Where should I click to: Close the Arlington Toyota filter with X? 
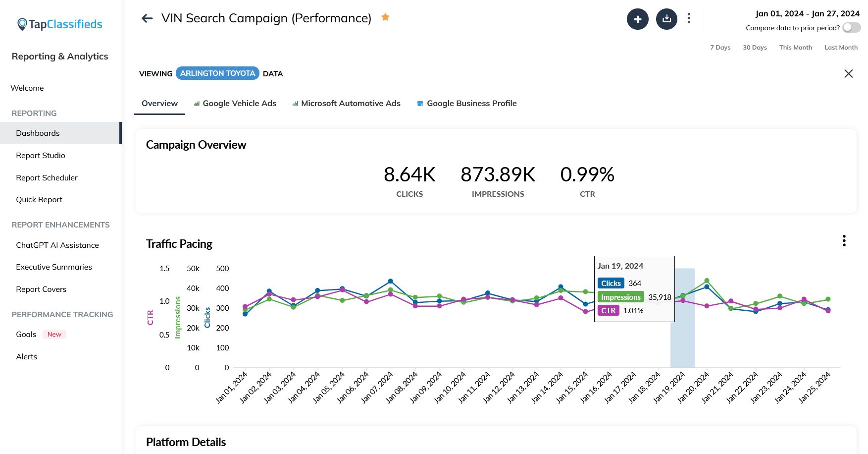coord(848,74)
